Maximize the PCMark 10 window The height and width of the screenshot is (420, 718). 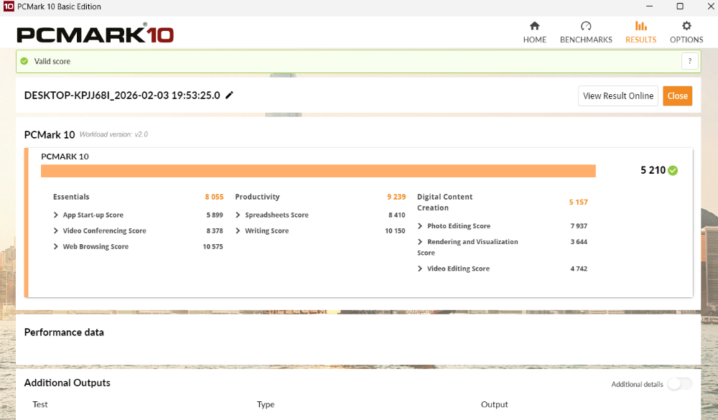point(680,6)
